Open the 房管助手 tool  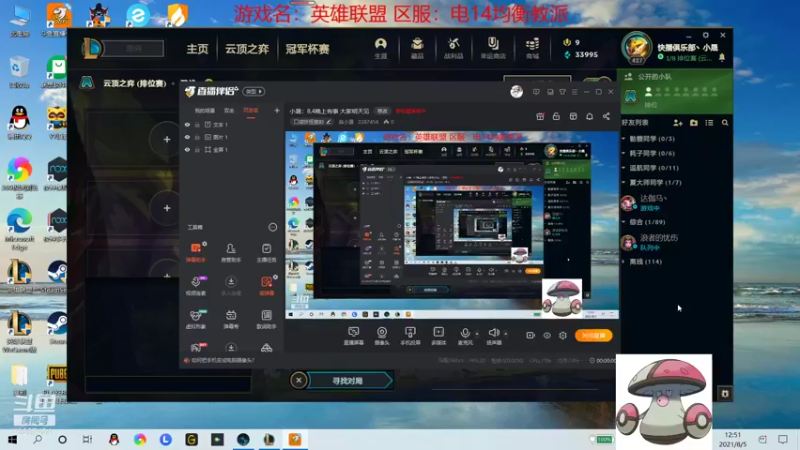tap(231, 253)
